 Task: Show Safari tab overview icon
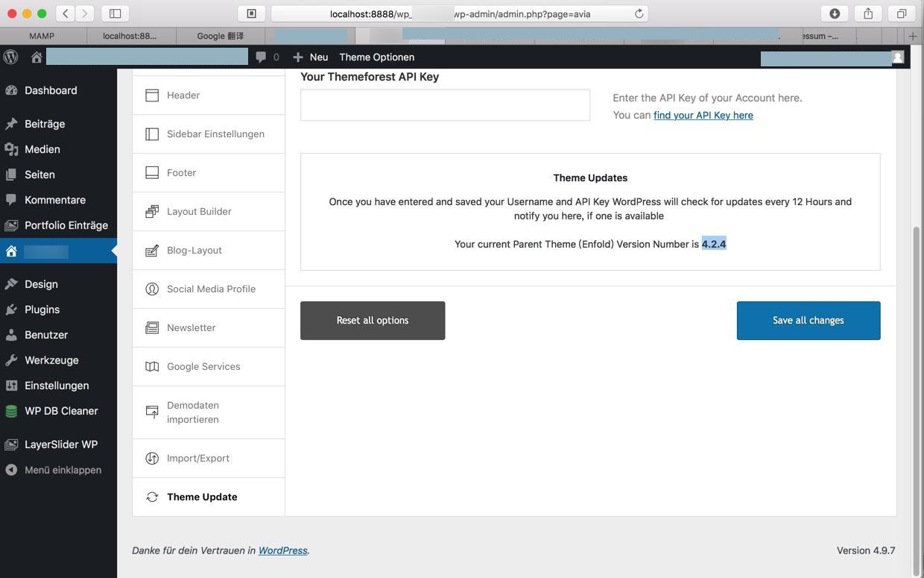point(902,13)
